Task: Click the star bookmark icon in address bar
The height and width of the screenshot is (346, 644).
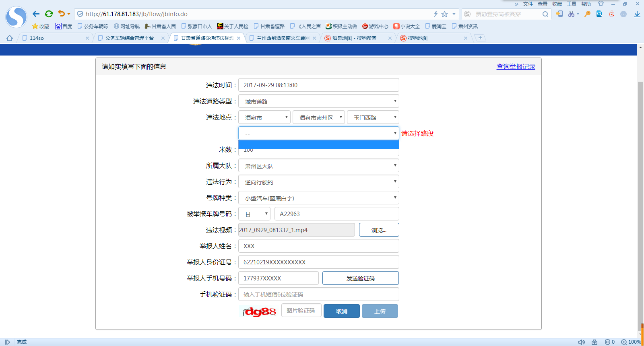Action: pos(444,14)
